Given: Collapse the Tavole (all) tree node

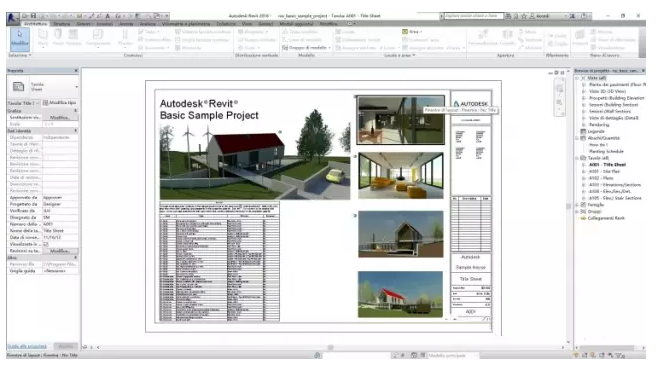Looking at the screenshot, I should point(577,158).
